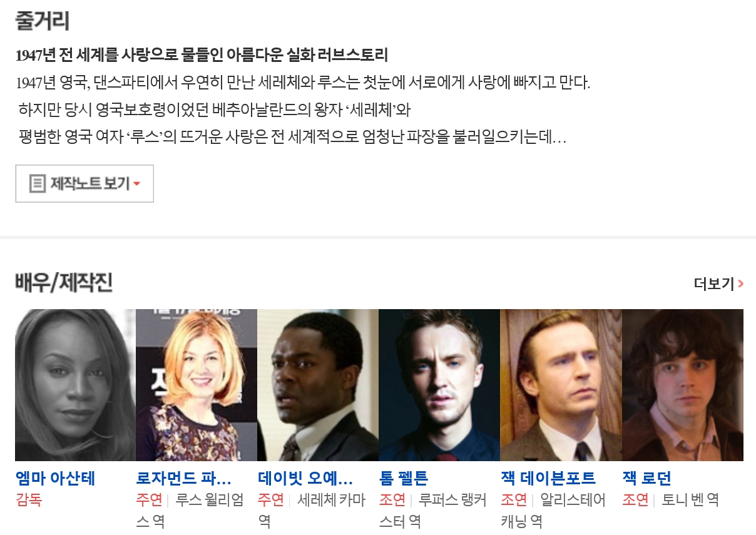The width and height of the screenshot is (756, 535).
Task: Open 톰 펠튼 photo thumbnail
Action: 439,385
